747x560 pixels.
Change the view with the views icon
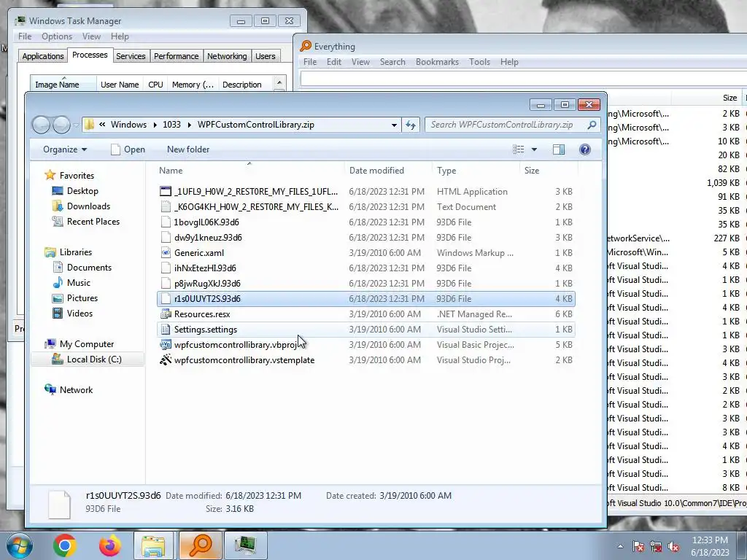(519, 149)
